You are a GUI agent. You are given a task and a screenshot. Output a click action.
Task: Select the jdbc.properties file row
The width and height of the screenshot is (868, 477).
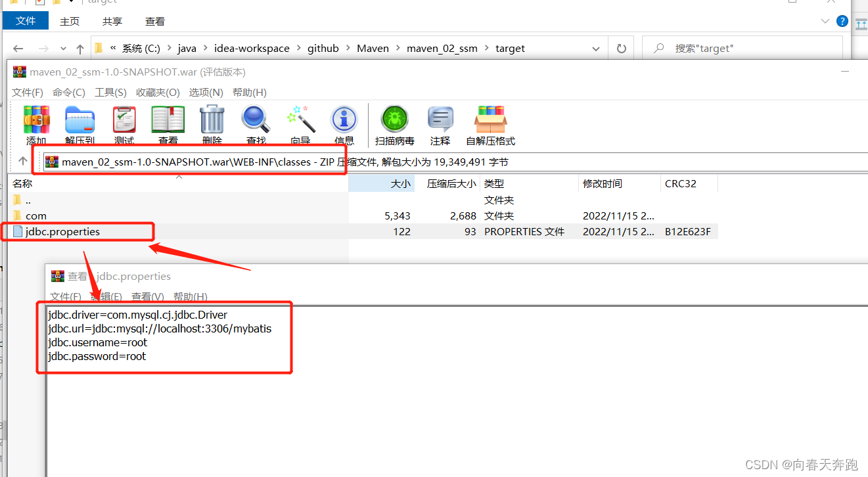click(362, 231)
